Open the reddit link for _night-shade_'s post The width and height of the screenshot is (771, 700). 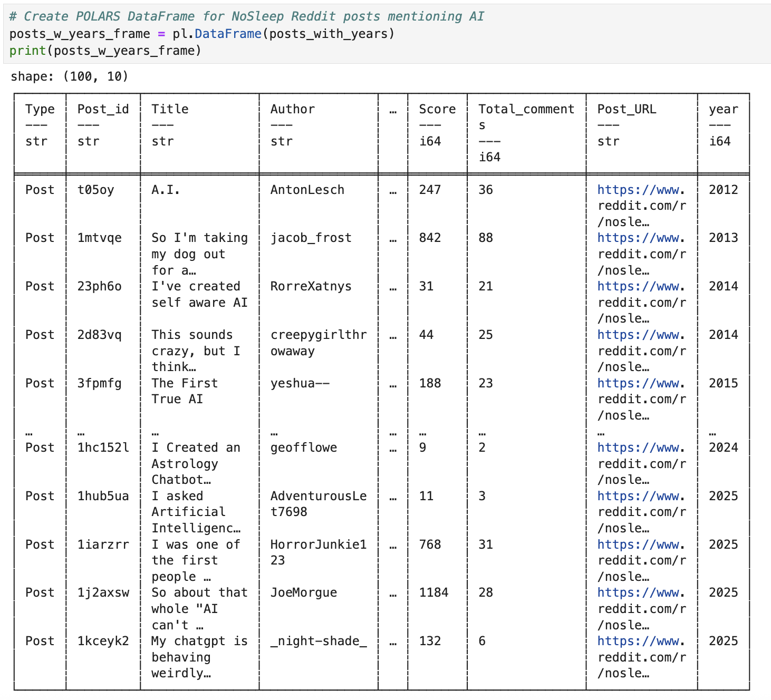pyautogui.click(x=640, y=641)
